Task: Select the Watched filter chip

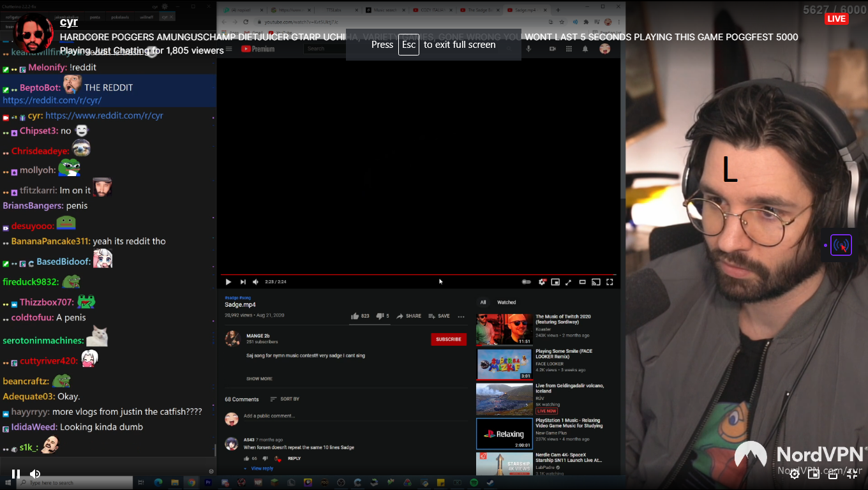Action: point(506,302)
